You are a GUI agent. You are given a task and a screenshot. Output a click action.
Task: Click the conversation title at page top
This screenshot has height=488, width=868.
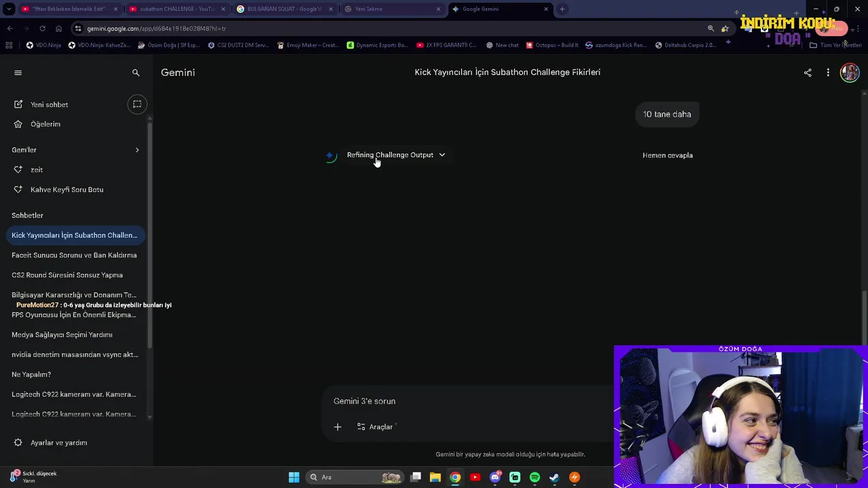click(507, 73)
